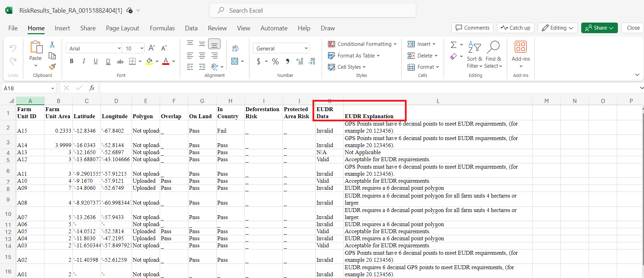Click the Borders icon
This screenshot has width=644, height=278.
pos(132,61)
